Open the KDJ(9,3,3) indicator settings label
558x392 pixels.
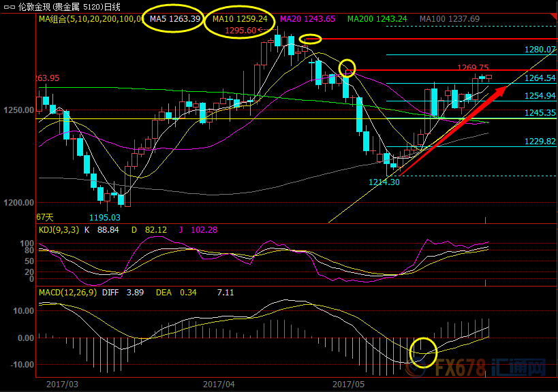click(59, 230)
